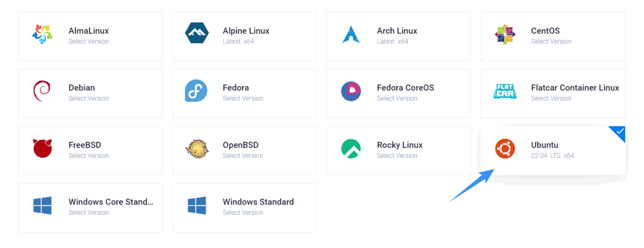The width and height of the screenshot is (644, 248).
Task: Click the Debian swirl logo
Action: (x=41, y=91)
